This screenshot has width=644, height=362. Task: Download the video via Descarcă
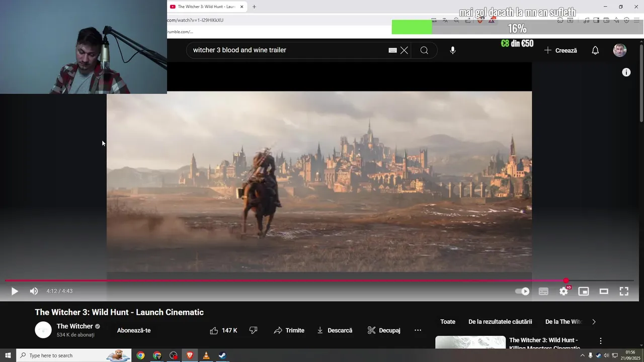[334, 330]
